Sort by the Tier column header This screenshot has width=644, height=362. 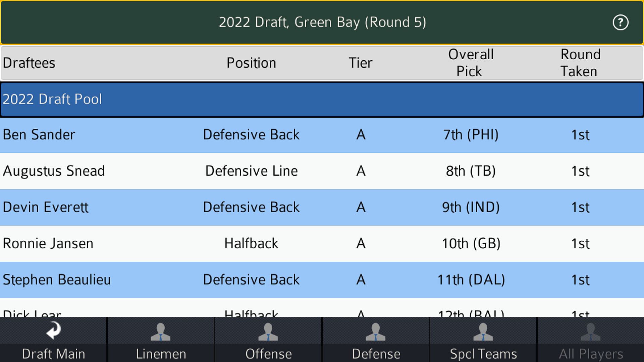[x=361, y=63]
